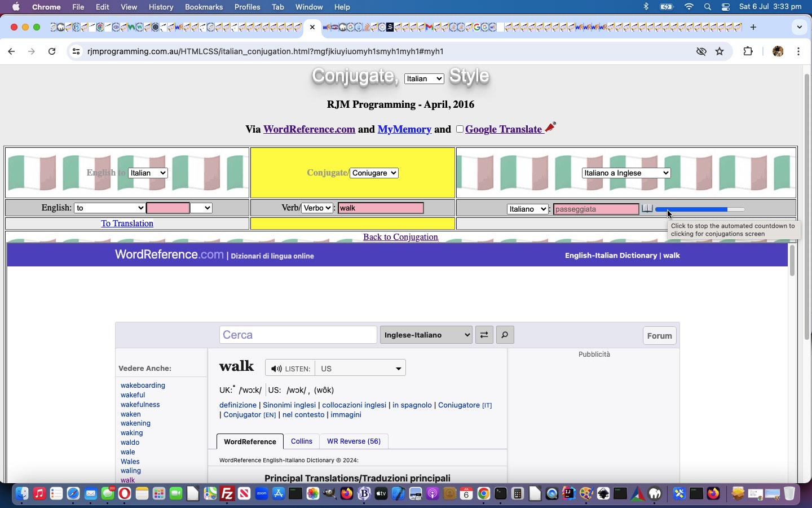Open a new tab with the plus icon
812x508 pixels.
(753, 27)
